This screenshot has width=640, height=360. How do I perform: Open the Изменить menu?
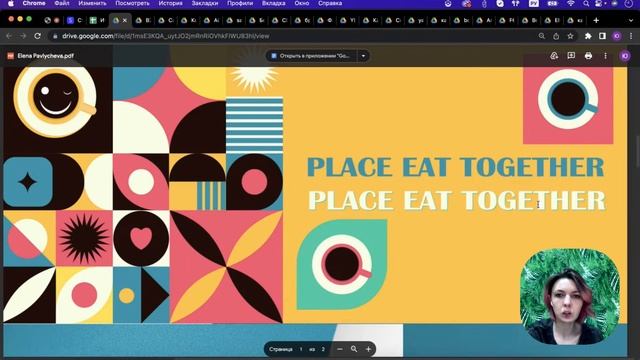point(92,3)
